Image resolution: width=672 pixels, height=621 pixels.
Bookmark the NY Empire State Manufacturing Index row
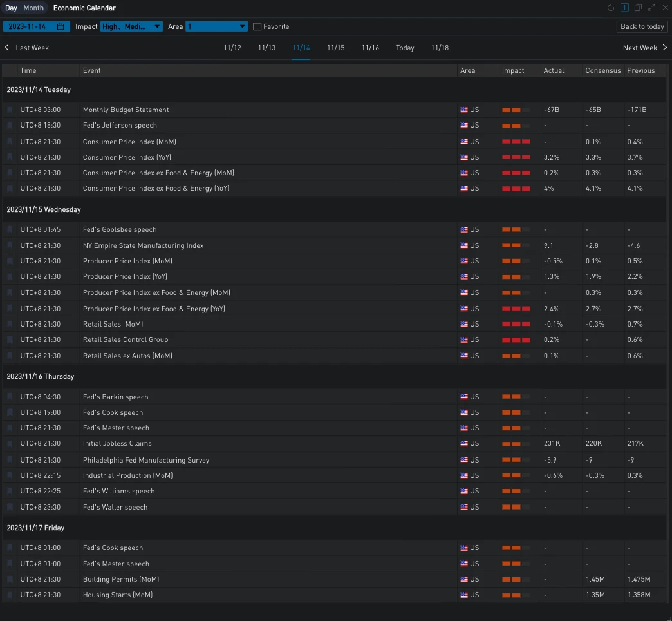(x=10, y=246)
